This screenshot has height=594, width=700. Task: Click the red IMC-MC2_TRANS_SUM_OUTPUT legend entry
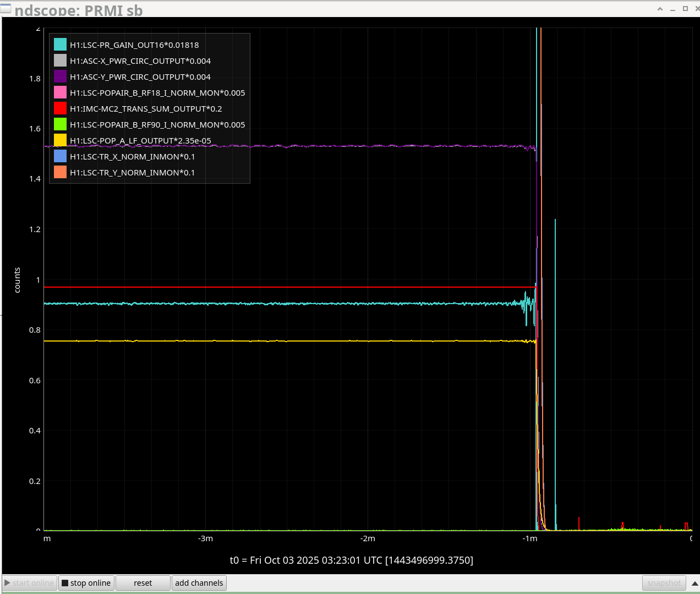pyautogui.click(x=146, y=109)
